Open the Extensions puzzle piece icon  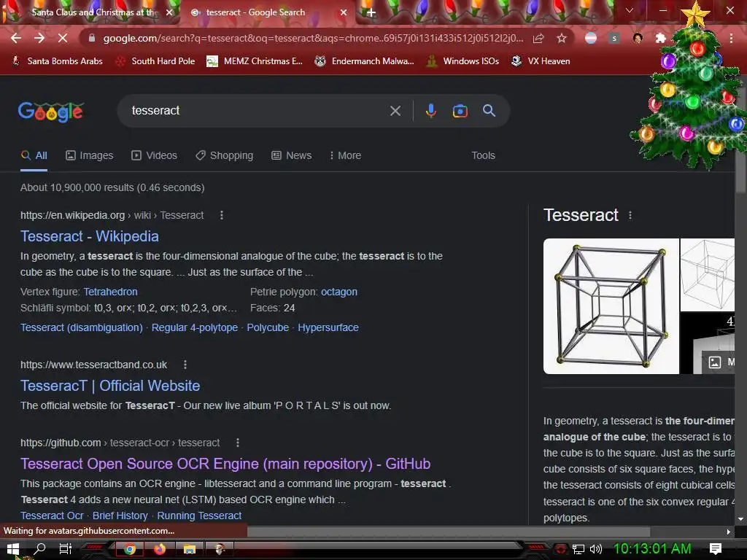[661, 38]
